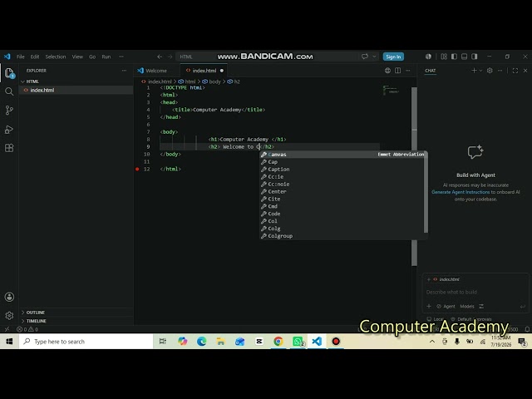Open the new chat dropdown arrow

[x=480, y=71]
